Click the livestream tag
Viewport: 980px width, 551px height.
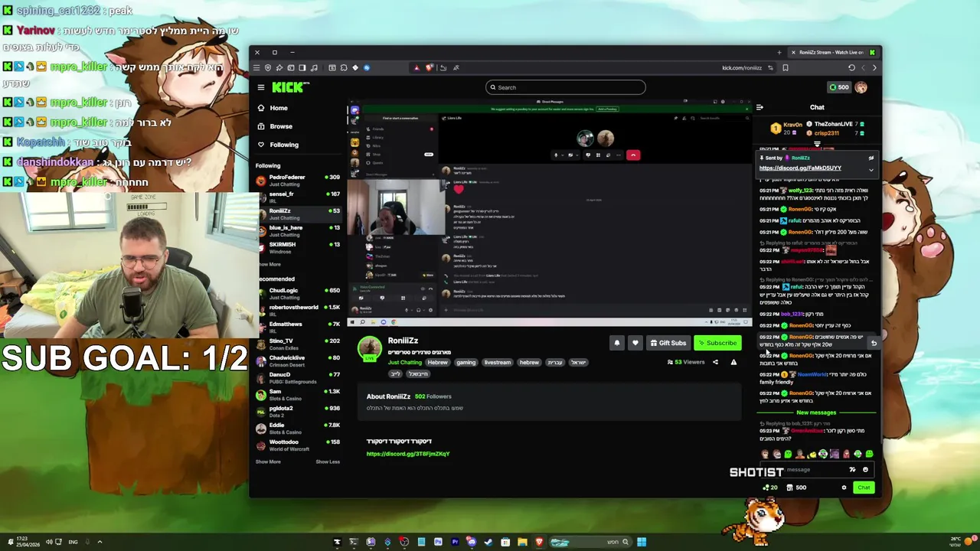497,362
